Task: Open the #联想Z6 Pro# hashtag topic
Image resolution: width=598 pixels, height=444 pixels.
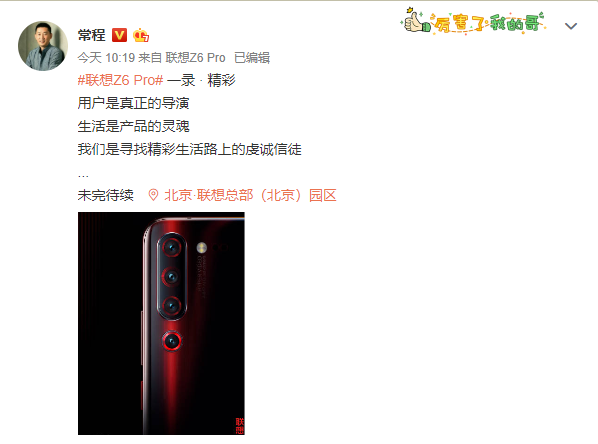Action: click(121, 80)
